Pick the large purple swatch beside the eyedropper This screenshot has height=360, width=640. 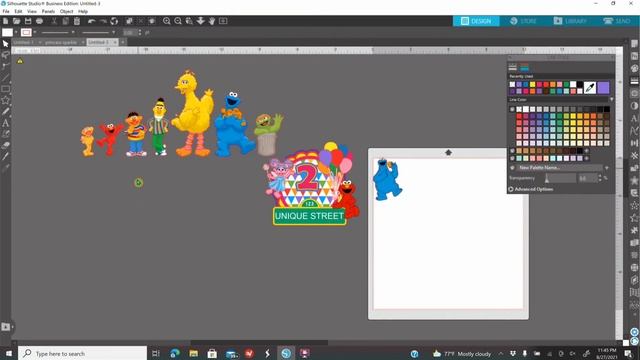(603, 87)
